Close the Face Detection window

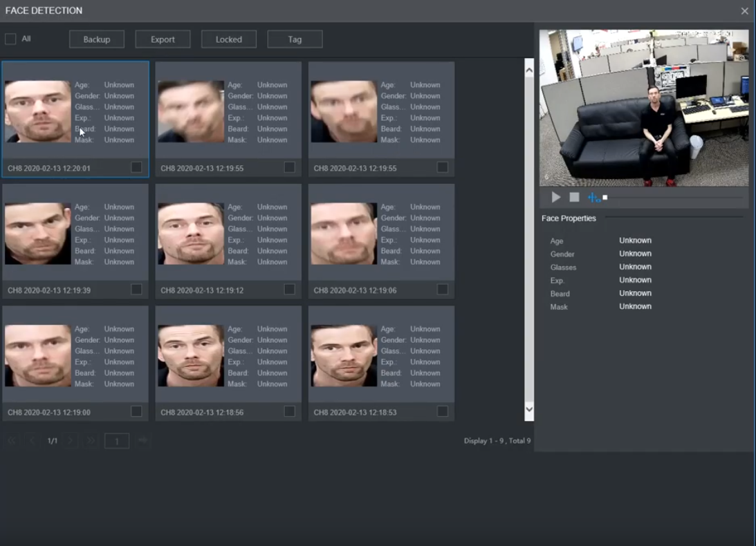pyautogui.click(x=744, y=11)
